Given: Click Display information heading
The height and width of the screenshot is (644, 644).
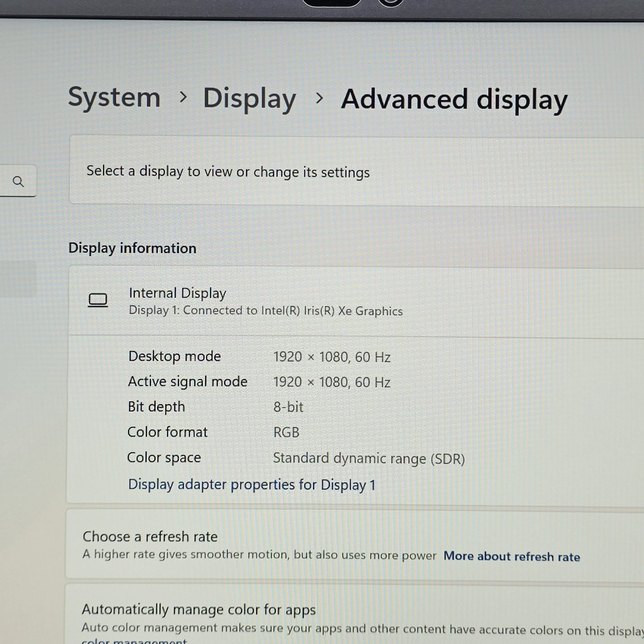Looking at the screenshot, I should click(132, 248).
